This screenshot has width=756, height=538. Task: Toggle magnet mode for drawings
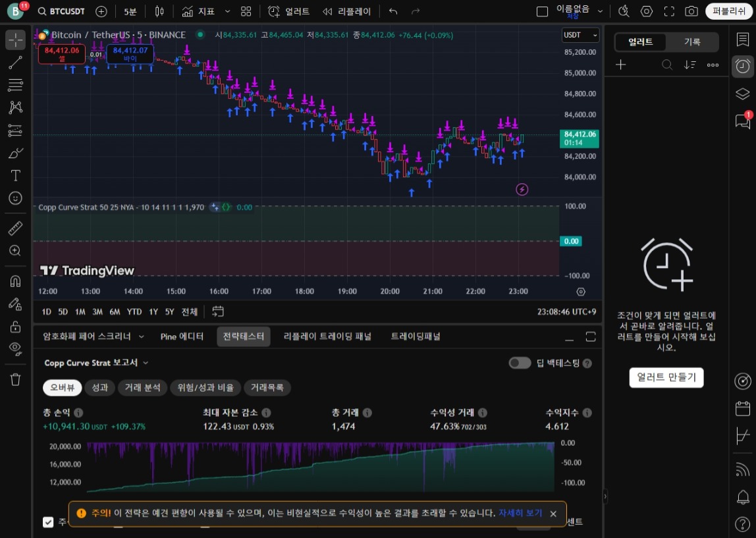pos(15,281)
